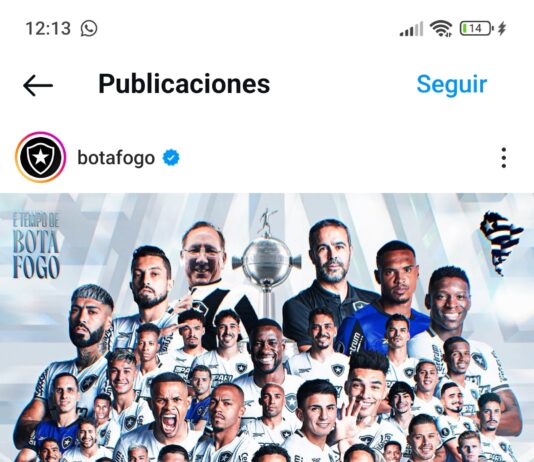Open the three-dot post options menu

click(504, 158)
